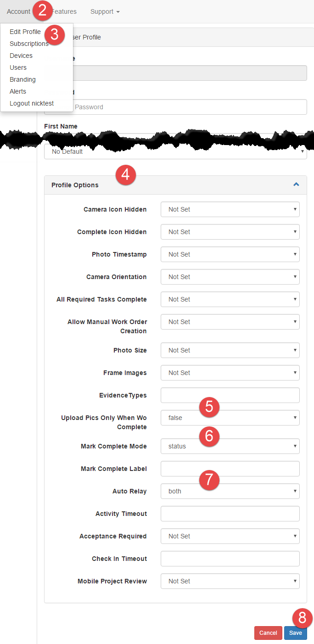Open the Photo Timestamp dropdown
314x644 pixels.
pos(230,254)
